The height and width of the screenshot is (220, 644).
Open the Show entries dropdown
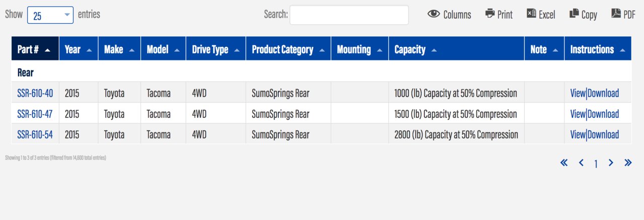click(50, 16)
